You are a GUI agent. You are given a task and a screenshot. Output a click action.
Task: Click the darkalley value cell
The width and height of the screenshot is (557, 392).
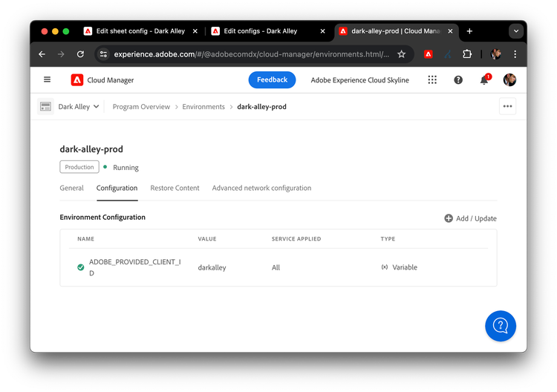212,267
